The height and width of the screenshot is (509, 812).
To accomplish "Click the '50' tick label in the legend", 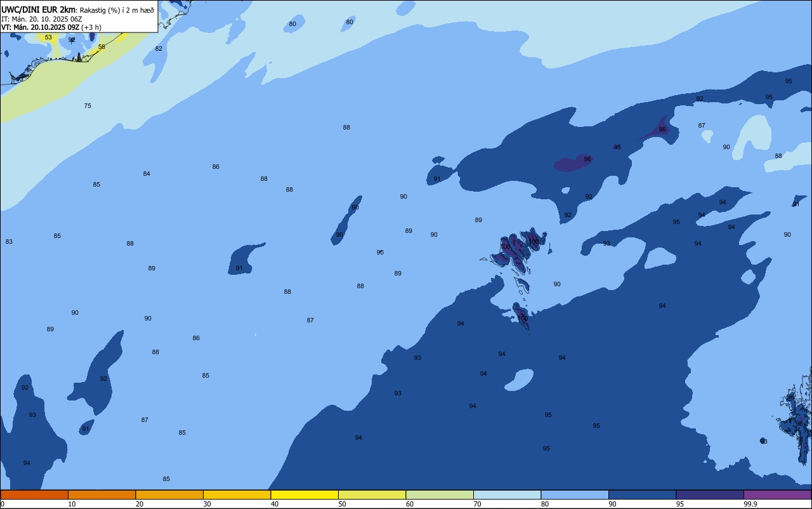I will [342, 504].
